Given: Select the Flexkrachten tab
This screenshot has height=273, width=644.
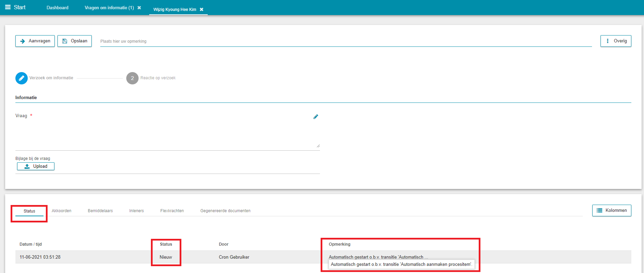Looking at the screenshot, I should pos(172,211).
